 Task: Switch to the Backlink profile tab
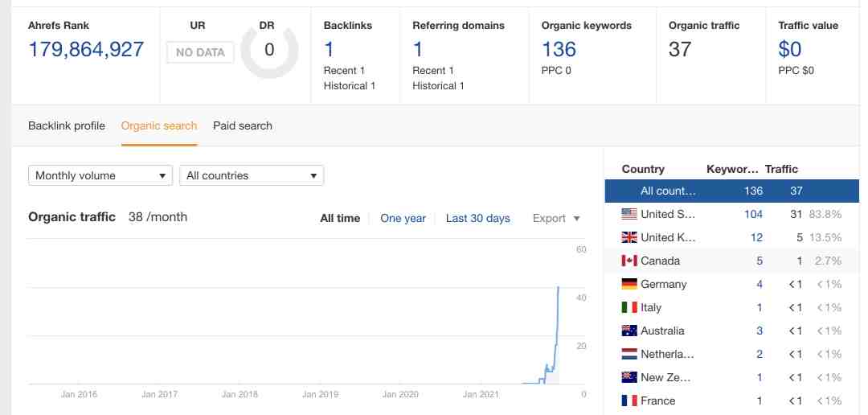point(67,125)
